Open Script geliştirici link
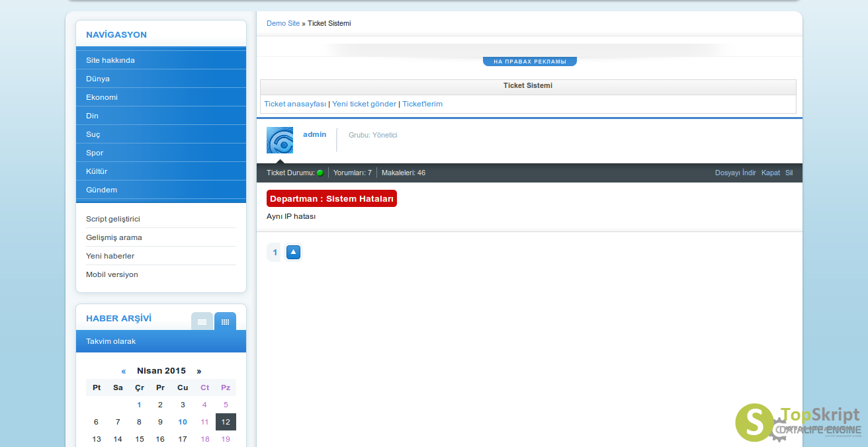This screenshot has height=447, width=868. pyautogui.click(x=113, y=219)
